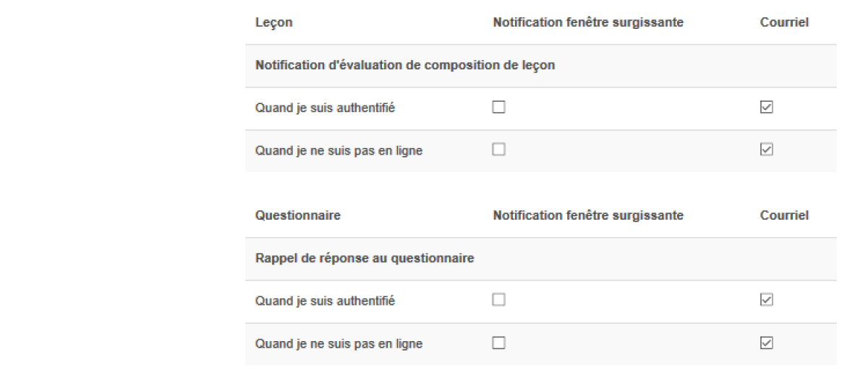
Task: Uncheck Questionnaire Courriel box when pas en ligne
Action: point(767,343)
